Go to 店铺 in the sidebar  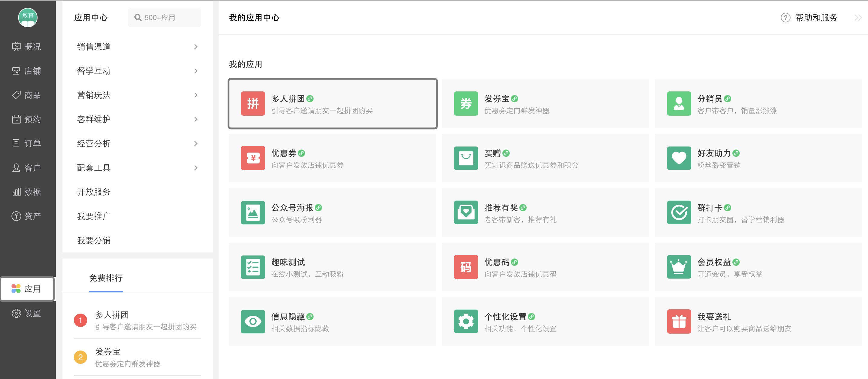tap(27, 71)
